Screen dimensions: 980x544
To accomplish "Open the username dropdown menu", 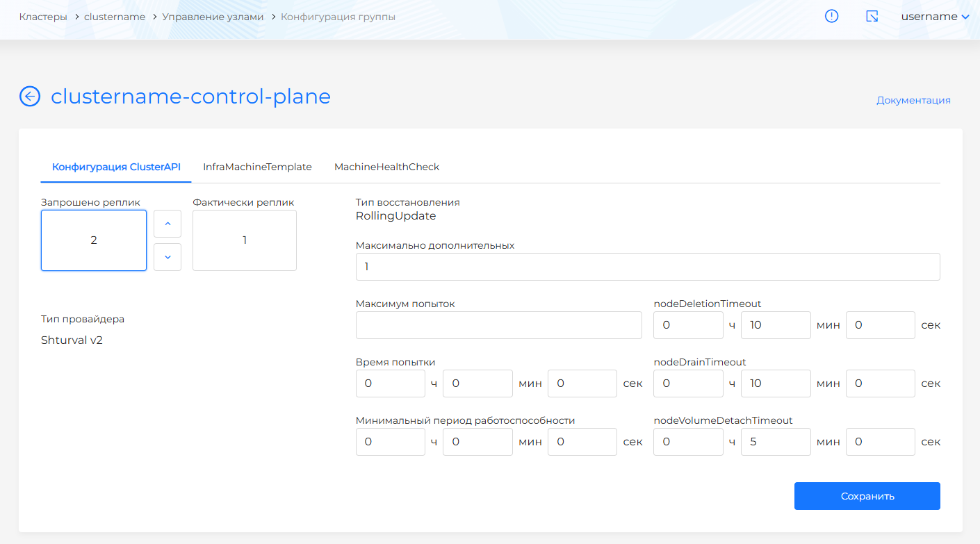I will click(935, 17).
